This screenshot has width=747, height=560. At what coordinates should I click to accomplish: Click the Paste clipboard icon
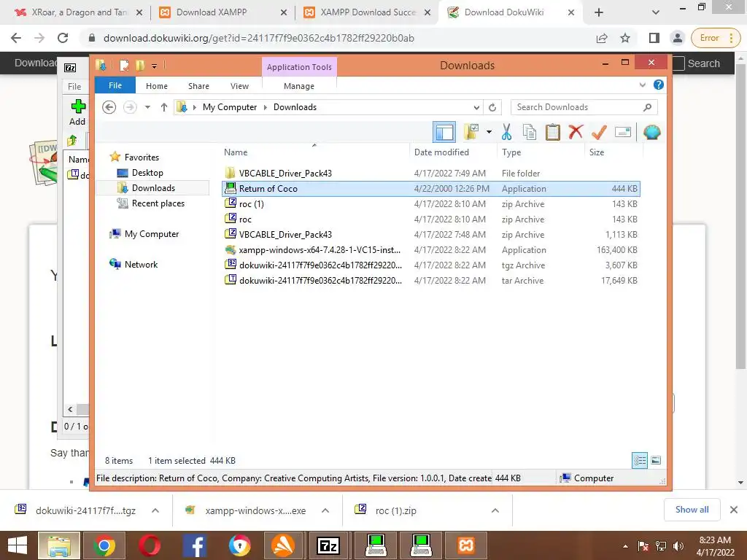(x=552, y=132)
